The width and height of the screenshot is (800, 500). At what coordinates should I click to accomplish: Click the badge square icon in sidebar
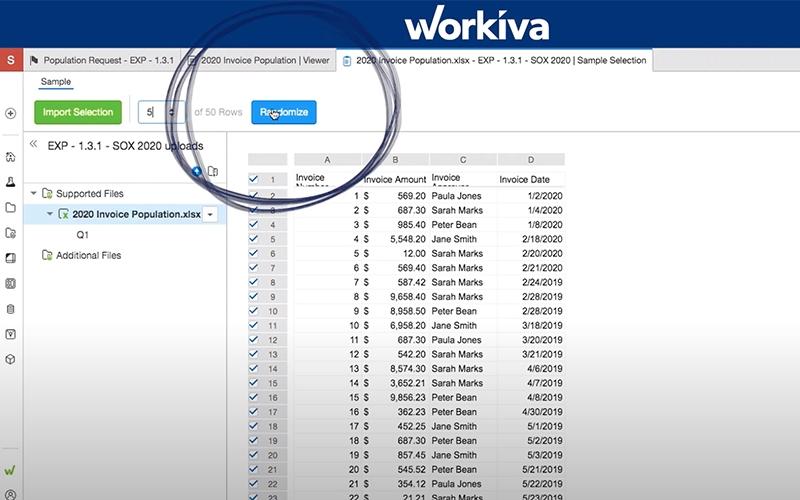(10, 334)
